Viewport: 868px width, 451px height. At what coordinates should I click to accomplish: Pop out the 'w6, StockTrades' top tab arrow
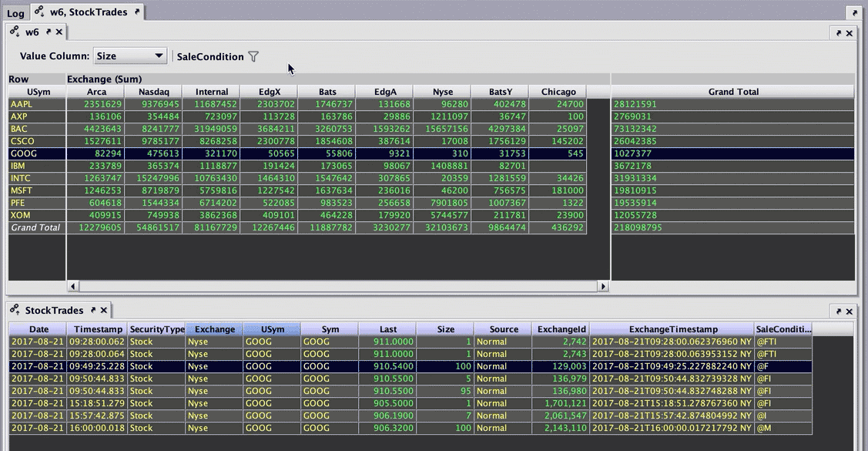click(x=137, y=12)
